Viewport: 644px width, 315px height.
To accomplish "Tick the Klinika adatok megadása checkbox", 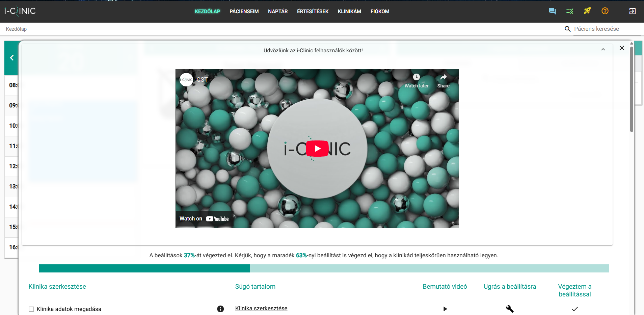I will click(31, 309).
